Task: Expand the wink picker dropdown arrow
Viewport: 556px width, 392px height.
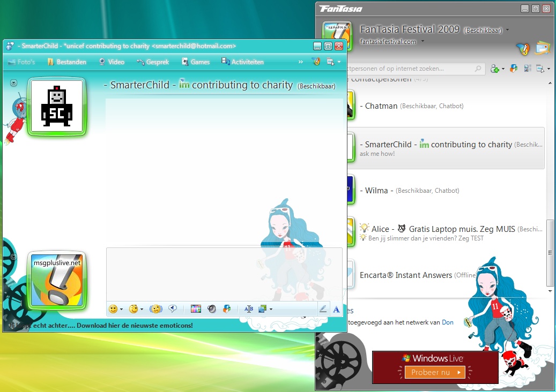Action: click(142, 309)
